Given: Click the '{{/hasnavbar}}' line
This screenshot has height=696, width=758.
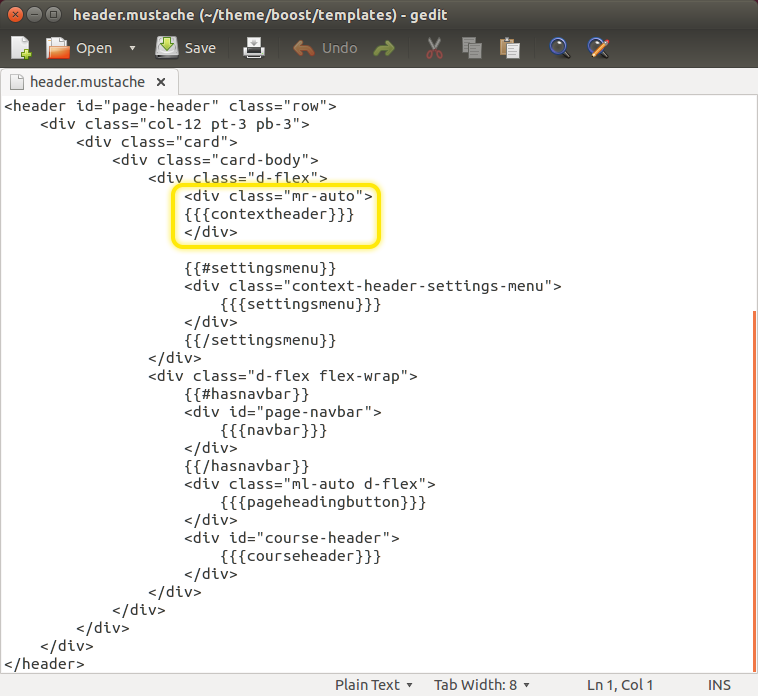Looking at the screenshot, I should pos(247,466).
